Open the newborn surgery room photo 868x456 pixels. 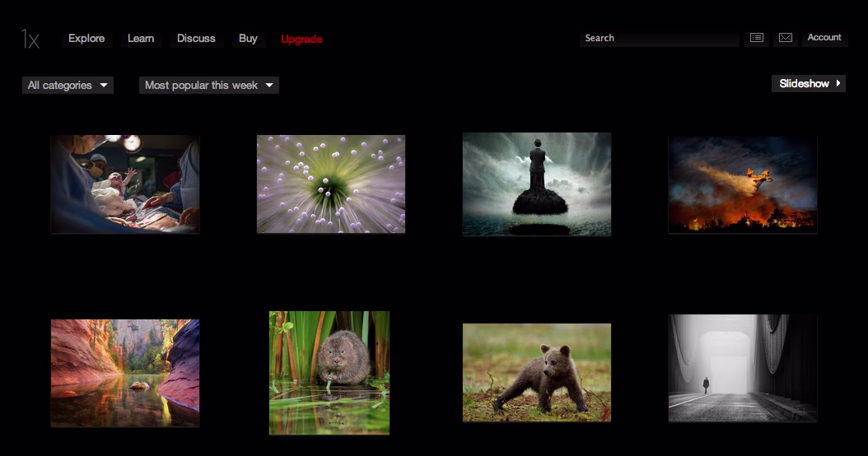coord(125,184)
